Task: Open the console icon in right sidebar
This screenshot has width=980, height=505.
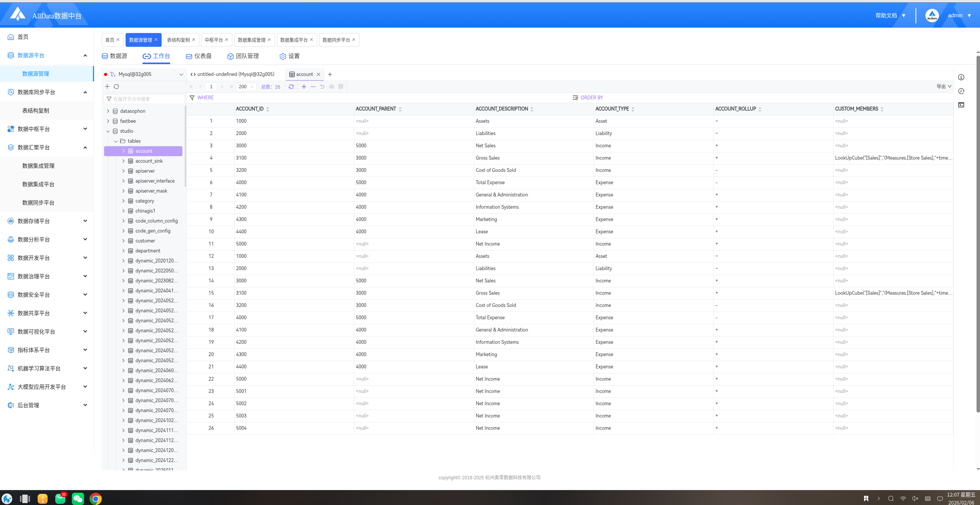Action: pos(961,105)
